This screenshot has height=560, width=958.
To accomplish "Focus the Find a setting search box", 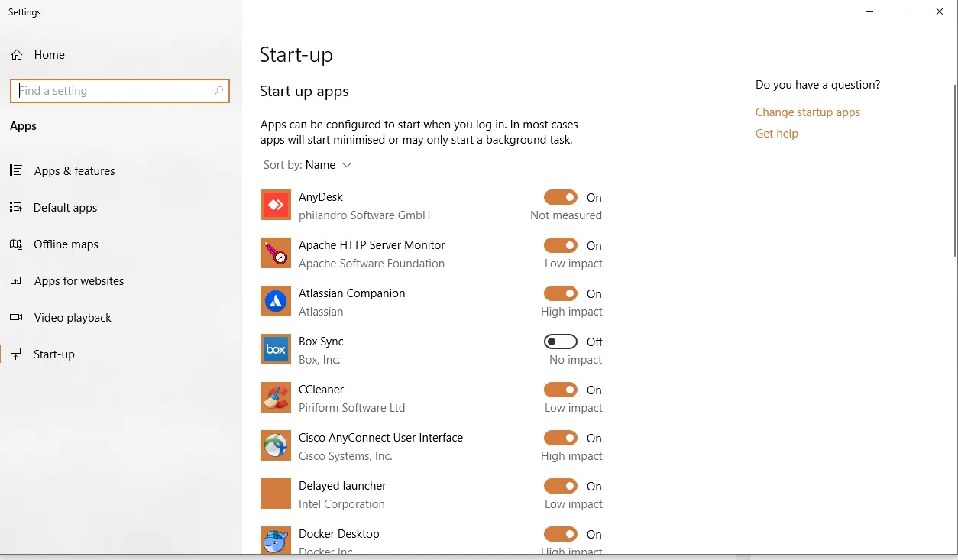I will click(x=120, y=91).
